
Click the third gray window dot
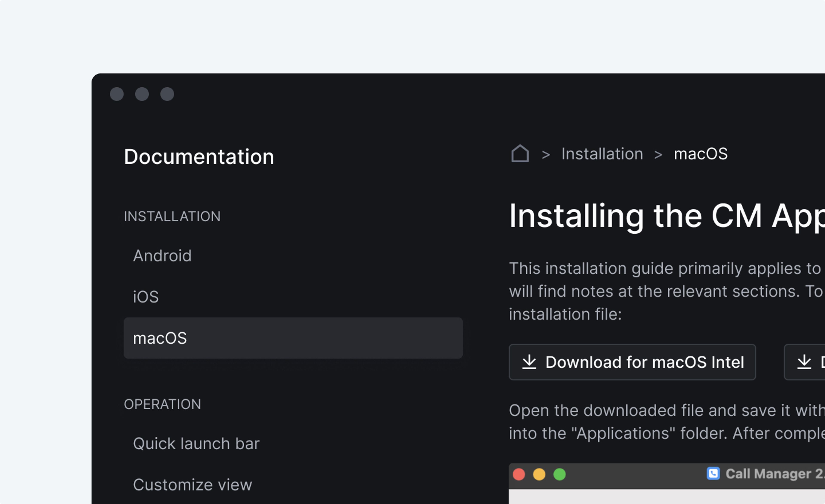(x=167, y=94)
